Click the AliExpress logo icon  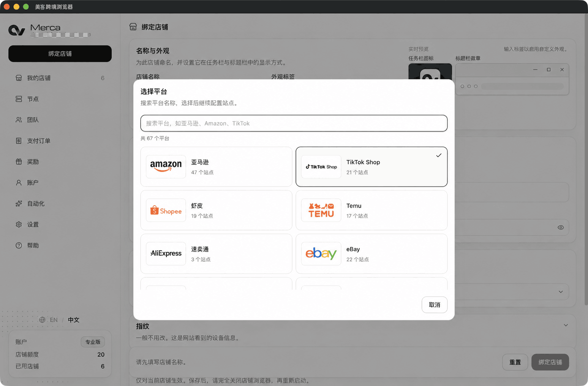[x=166, y=254]
